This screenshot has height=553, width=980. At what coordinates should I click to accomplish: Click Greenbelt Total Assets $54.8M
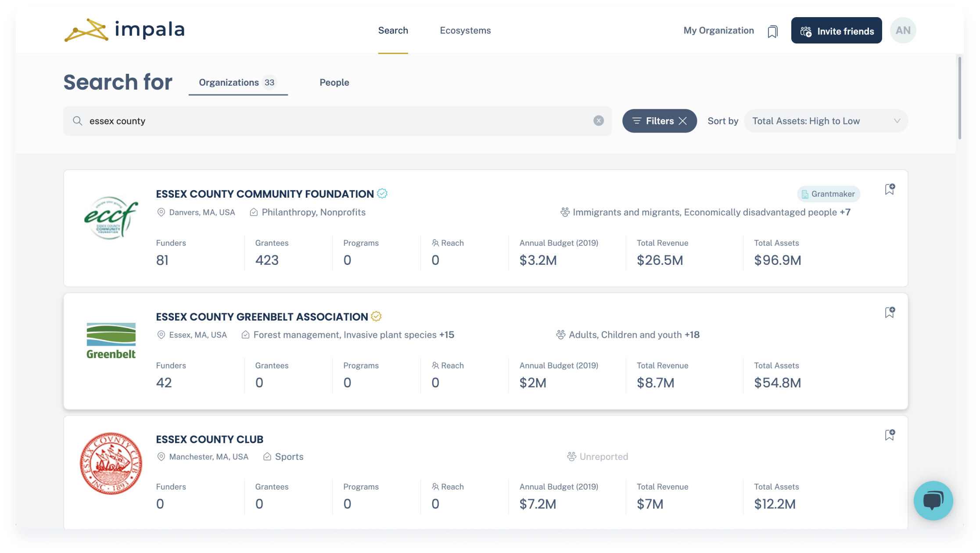[777, 383]
